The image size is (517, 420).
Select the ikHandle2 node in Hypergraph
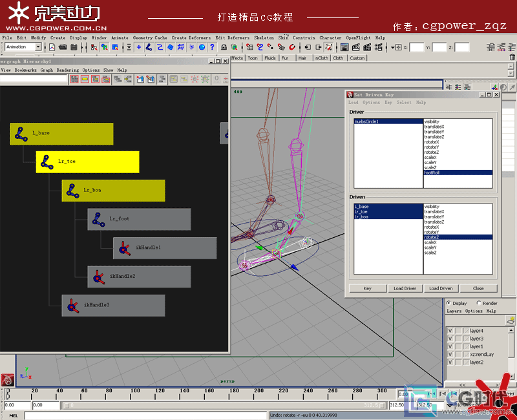click(x=139, y=277)
